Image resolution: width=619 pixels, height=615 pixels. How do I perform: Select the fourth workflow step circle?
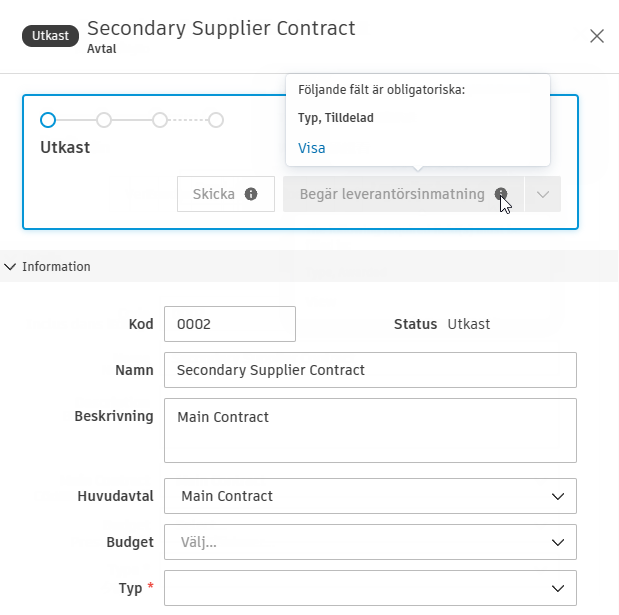[x=216, y=120]
